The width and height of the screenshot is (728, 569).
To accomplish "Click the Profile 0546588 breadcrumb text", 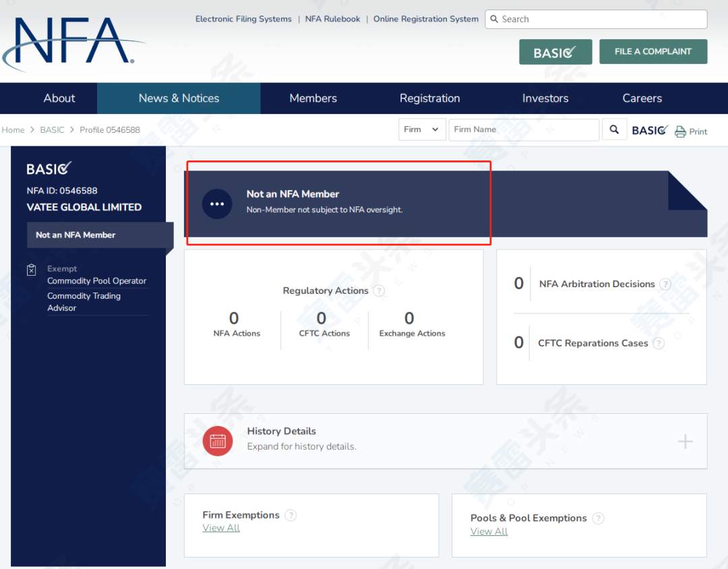I will click(x=110, y=130).
